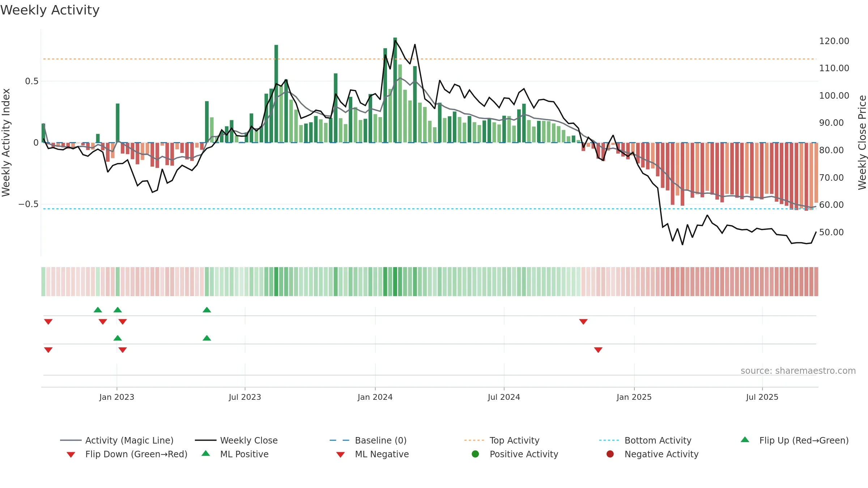Toggle Flip Up (Red→Green) legend item
Image resolution: width=868 pixels, height=488 pixels.
point(795,440)
